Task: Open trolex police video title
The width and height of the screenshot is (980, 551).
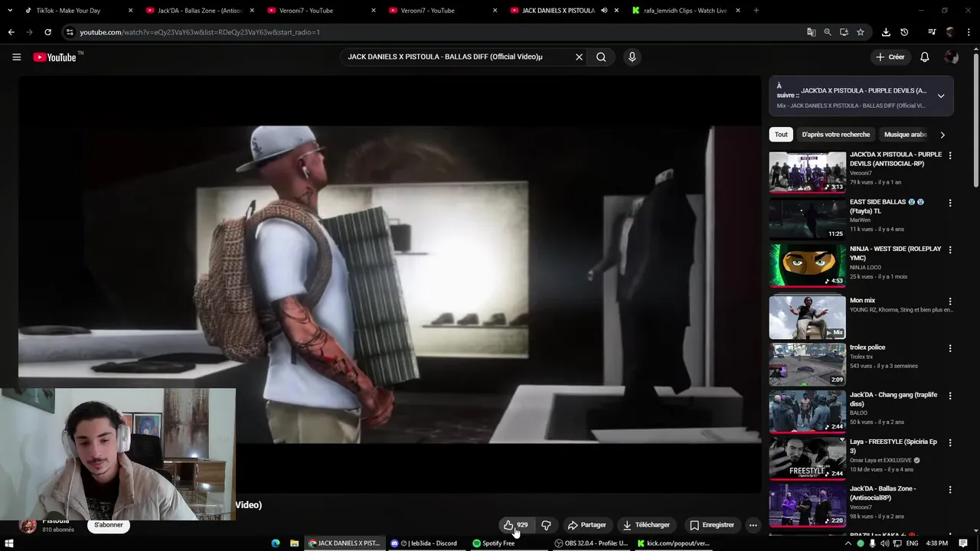Action: point(867,347)
